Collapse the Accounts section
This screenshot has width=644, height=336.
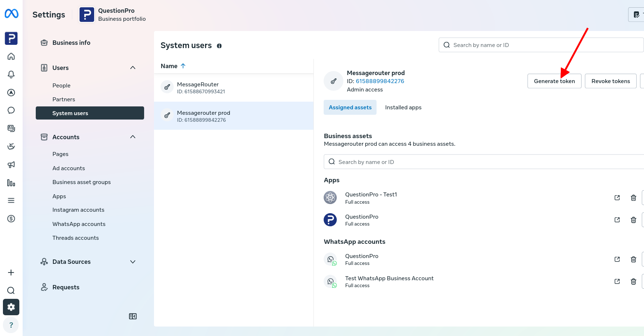coord(133,137)
